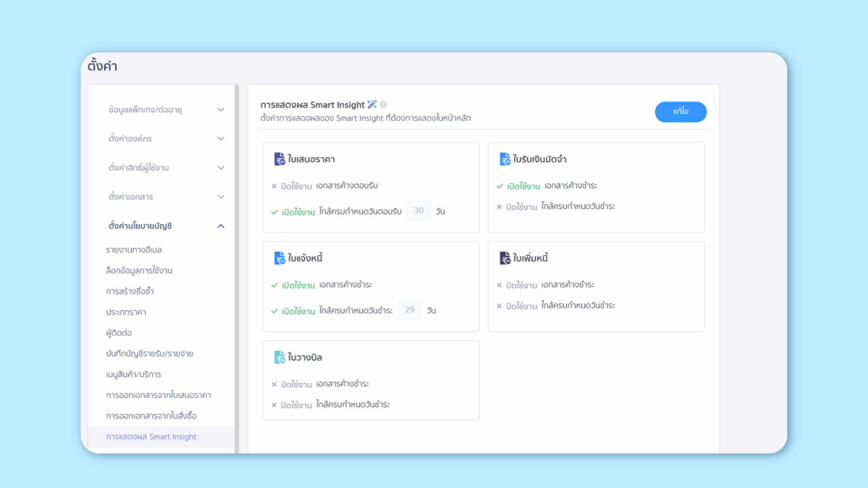Click the green checkmark for ใบรับเงินมัดจำ เอกสารค้างชำระ
868x488 pixels.
pos(499,186)
